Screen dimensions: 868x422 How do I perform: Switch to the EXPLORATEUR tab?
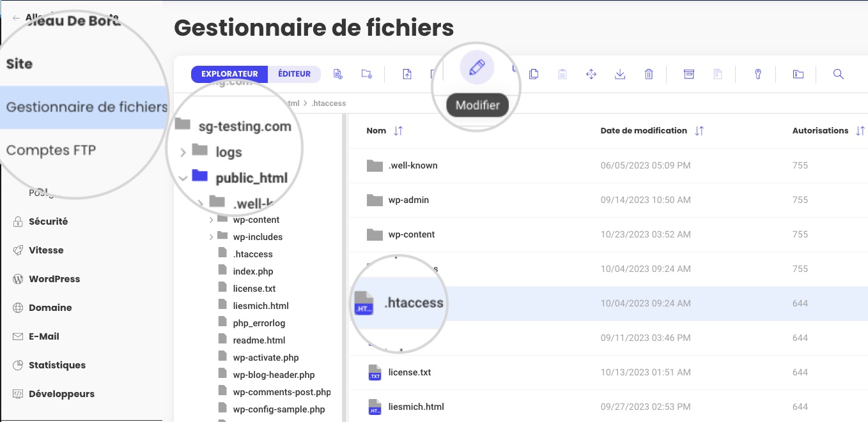229,74
